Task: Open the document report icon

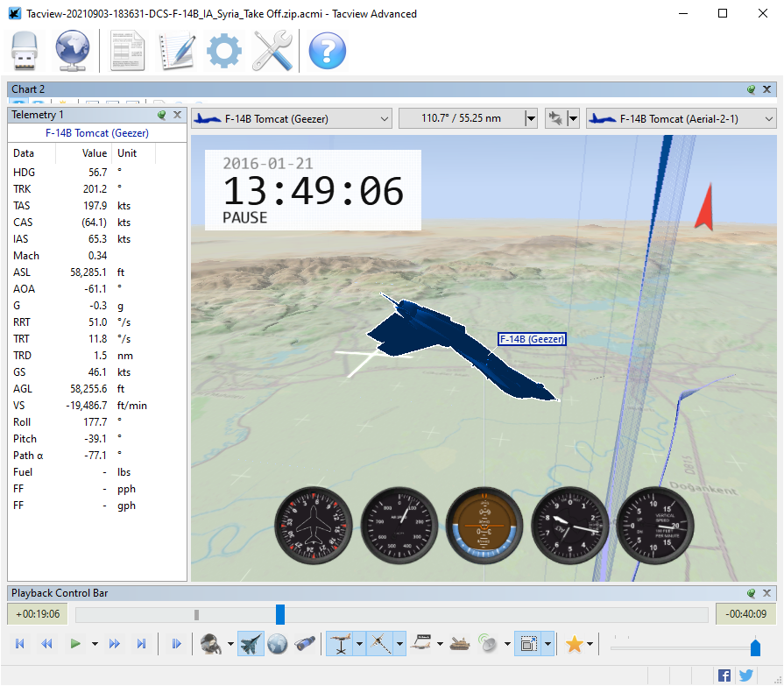Action: click(127, 51)
